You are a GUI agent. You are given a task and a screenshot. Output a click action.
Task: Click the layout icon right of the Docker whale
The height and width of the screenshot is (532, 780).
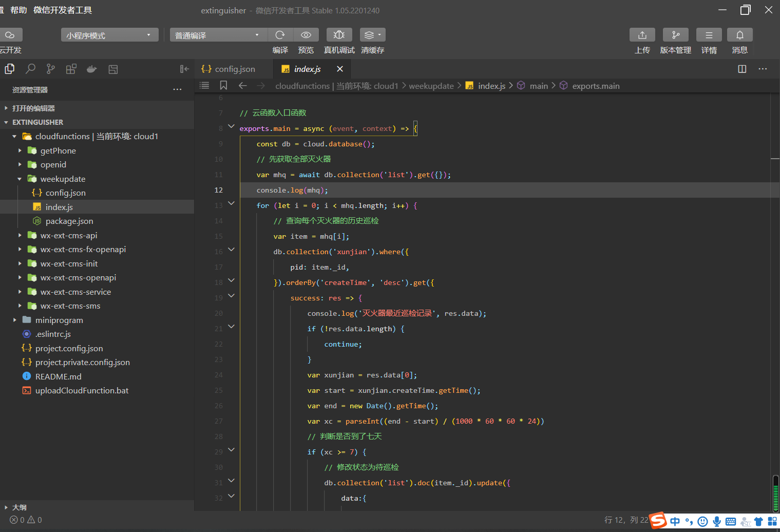pos(113,69)
